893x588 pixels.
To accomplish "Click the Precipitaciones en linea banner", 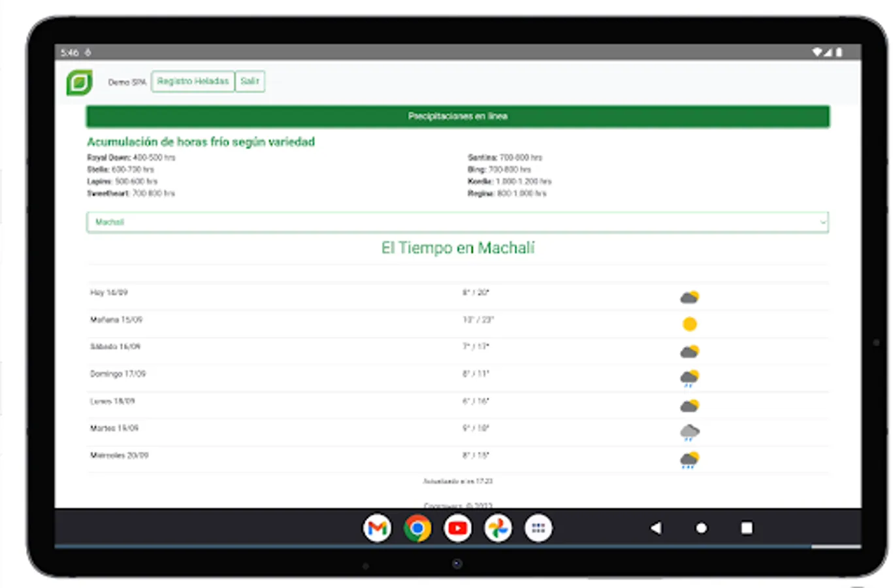I will click(457, 116).
